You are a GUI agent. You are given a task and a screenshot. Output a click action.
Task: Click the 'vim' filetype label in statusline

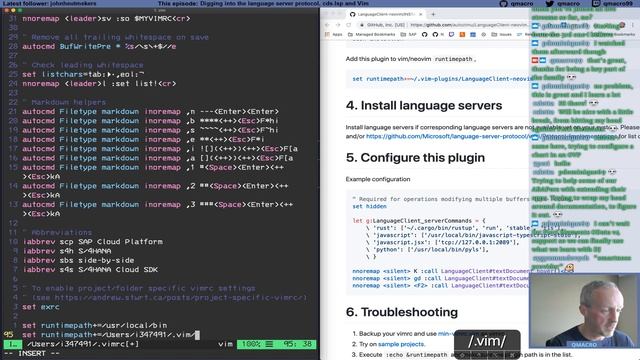pyautogui.click(x=225, y=344)
